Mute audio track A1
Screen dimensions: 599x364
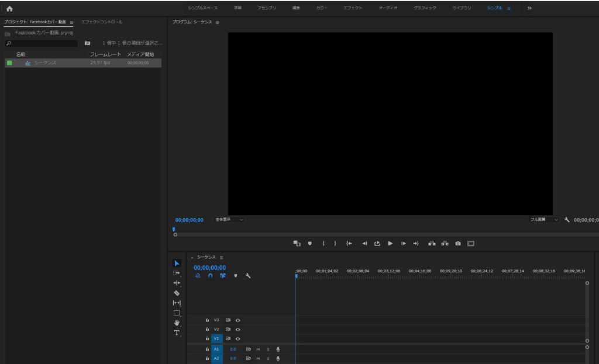click(258, 349)
